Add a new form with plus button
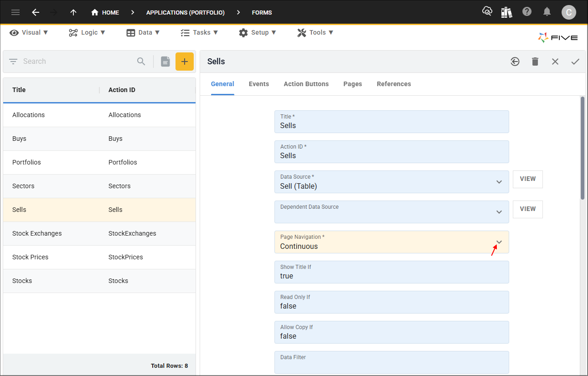 point(185,62)
